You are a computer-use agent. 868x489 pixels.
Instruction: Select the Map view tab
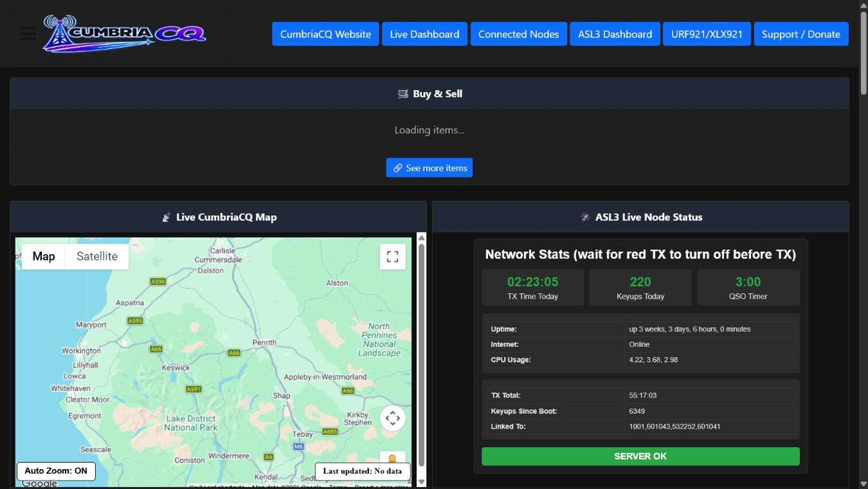pyautogui.click(x=44, y=256)
